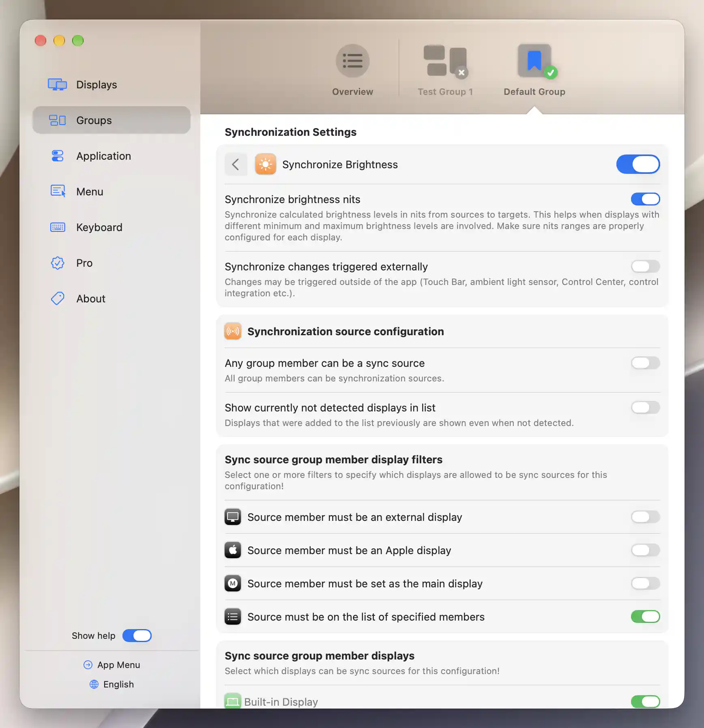Open Application settings icon in sidebar

[57, 156]
